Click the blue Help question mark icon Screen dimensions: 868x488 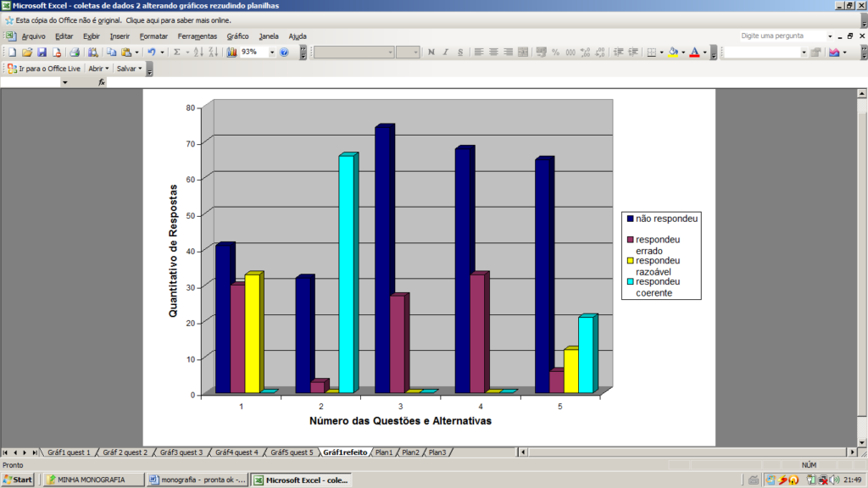point(284,53)
